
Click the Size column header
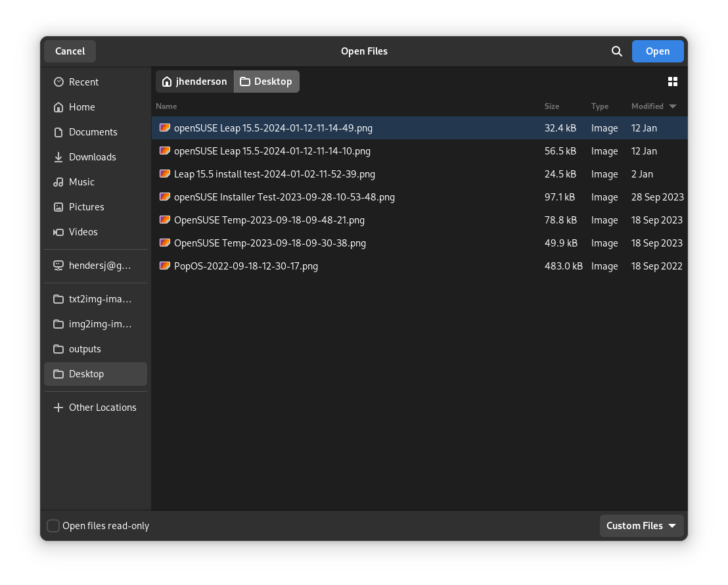coord(551,106)
